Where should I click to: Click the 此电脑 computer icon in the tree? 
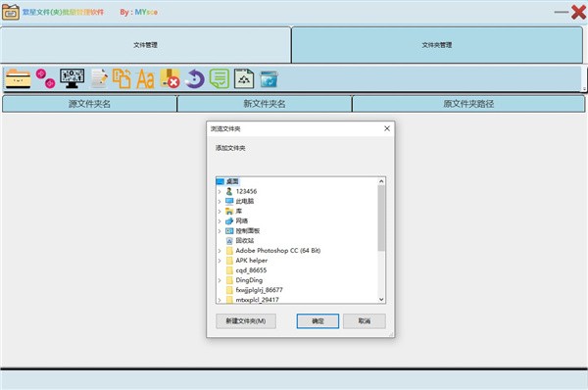(x=229, y=201)
